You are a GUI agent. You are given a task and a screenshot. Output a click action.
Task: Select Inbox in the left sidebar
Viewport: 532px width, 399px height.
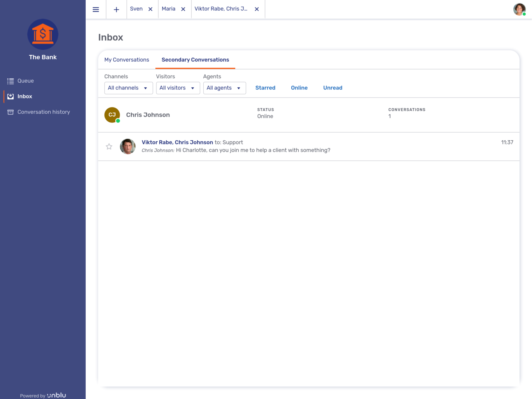(x=25, y=96)
